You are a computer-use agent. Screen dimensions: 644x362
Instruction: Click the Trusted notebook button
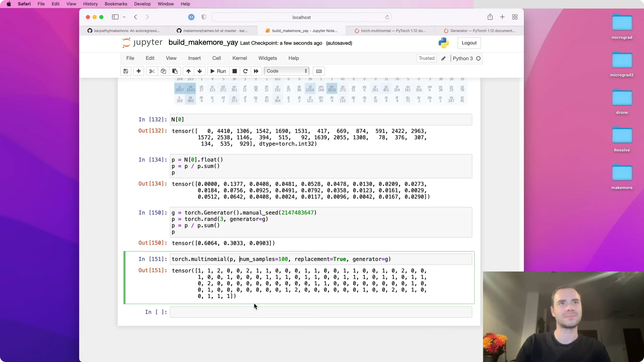426,58
